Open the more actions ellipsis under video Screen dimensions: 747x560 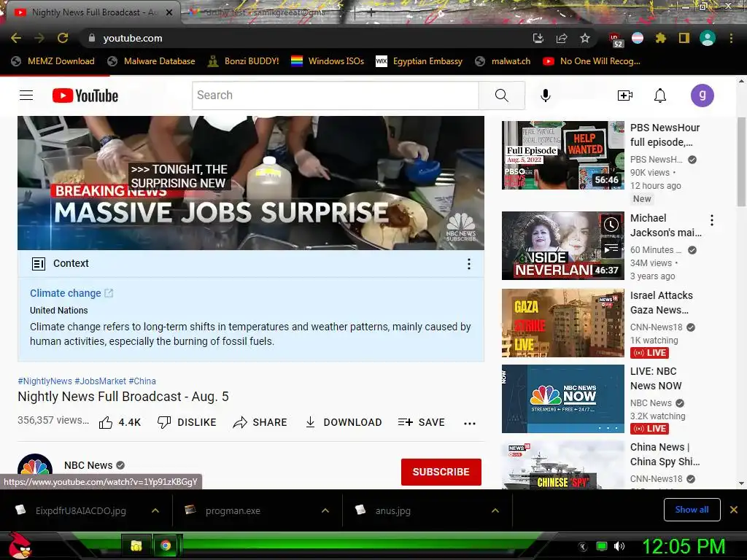(x=470, y=424)
